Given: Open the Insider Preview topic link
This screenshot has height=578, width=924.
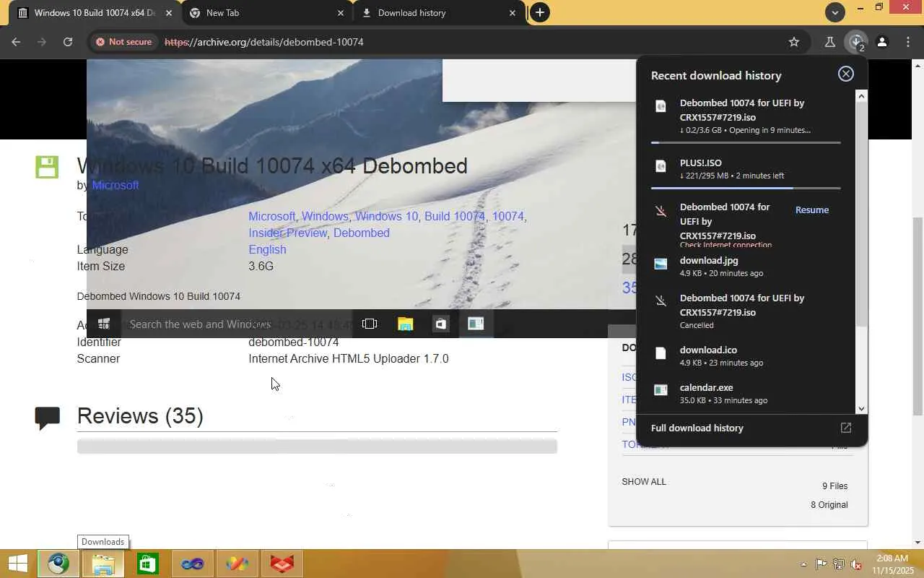Looking at the screenshot, I should [x=288, y=233].
